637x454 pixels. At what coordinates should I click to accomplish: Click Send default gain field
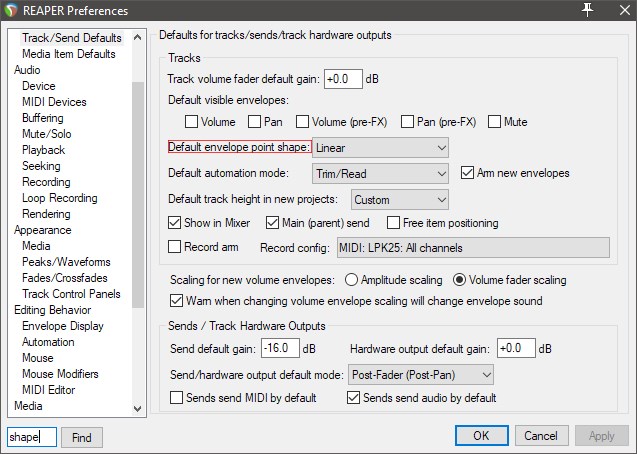pos(280,348)
